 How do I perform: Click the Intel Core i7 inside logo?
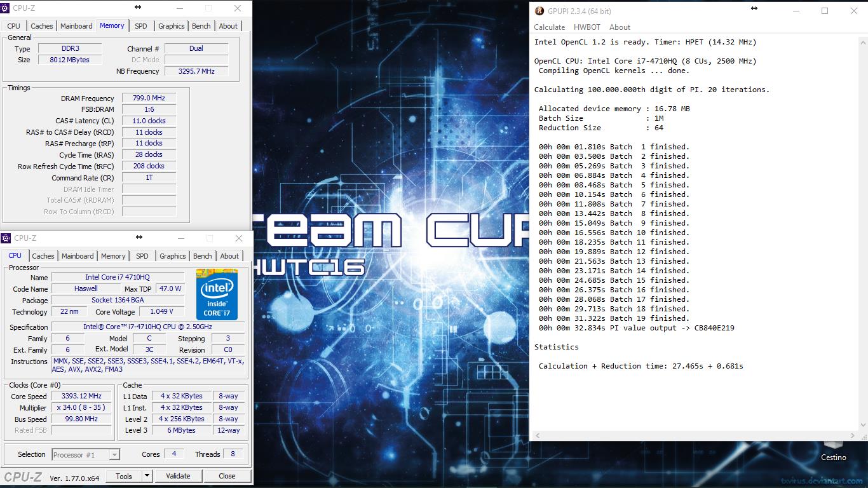click(217, 295)
